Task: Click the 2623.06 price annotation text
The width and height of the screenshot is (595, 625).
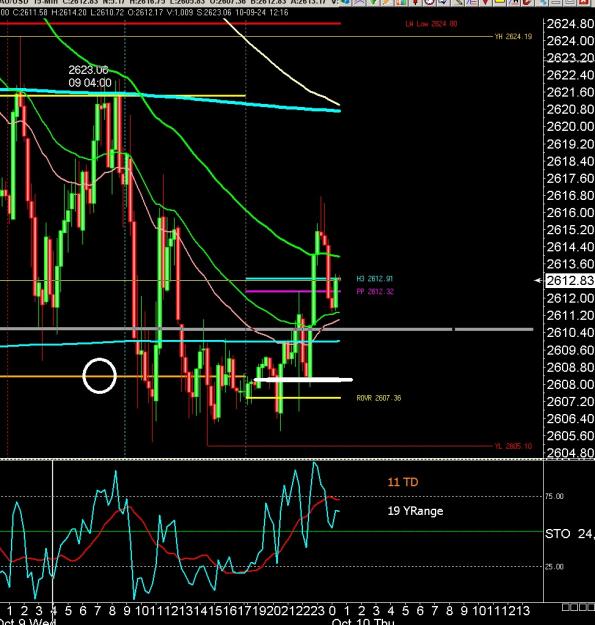Action: click(88, 70)
